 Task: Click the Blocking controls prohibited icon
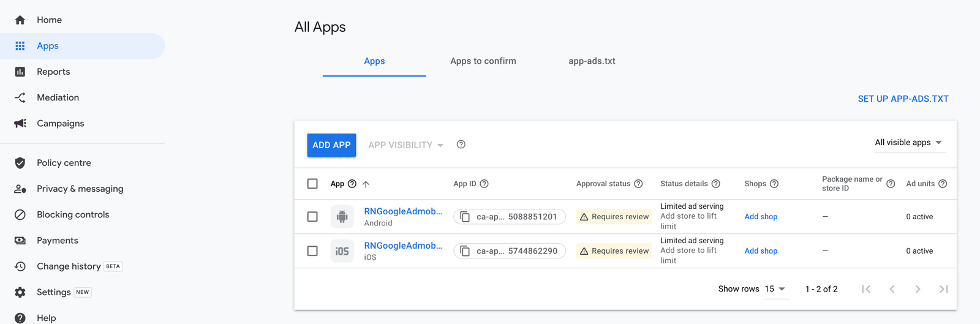[x=20, y=214]
